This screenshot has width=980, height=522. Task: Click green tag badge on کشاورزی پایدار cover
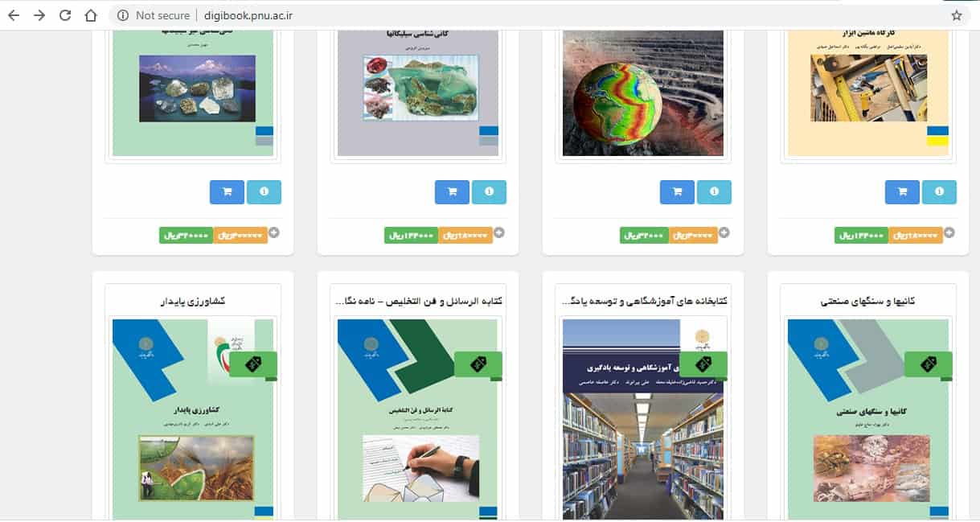point(253,364)
